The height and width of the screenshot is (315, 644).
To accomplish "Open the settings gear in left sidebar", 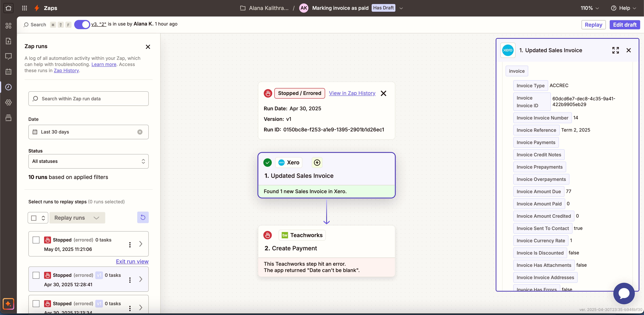I will tap(8, 102).
